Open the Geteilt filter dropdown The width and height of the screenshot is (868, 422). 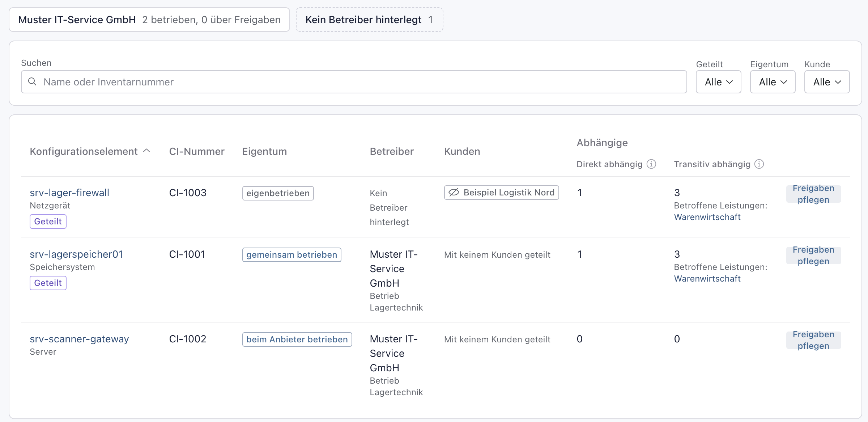tap(718, 82)
